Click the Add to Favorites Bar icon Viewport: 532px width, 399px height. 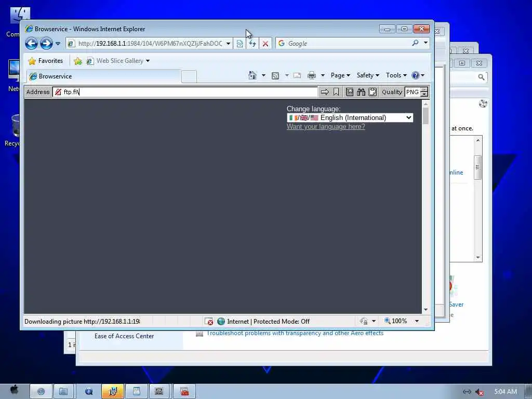point(78,61)
